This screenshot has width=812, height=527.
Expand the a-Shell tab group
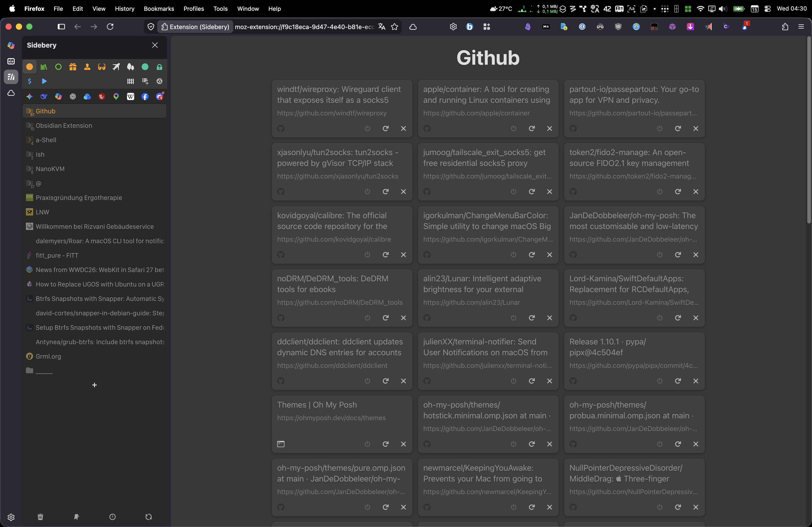coord(30,140)
